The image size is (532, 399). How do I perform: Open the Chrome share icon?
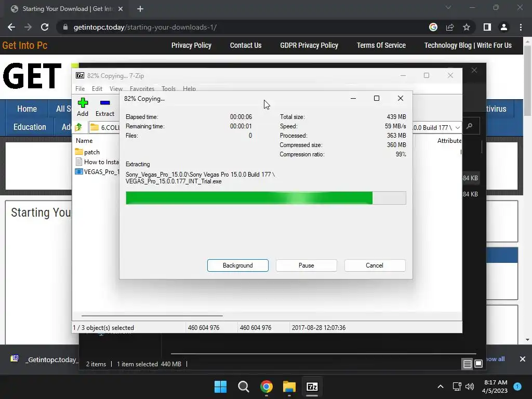point(450,27)
